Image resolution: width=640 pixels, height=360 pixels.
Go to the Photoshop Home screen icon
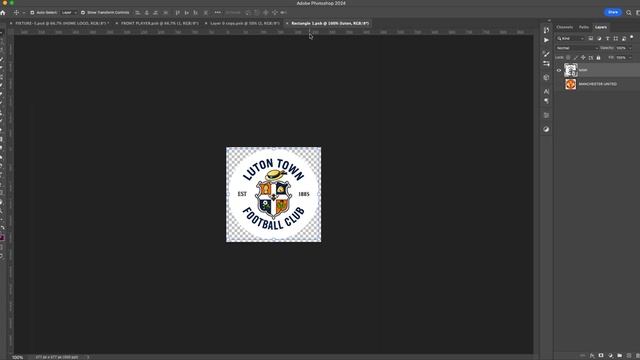coord(3,13)
